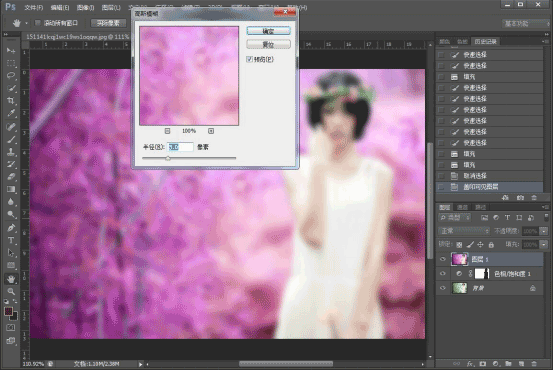Open the 填充 fill dropdown arrow
The width and height of the screenshot is (553, 371).
[543, 244]
